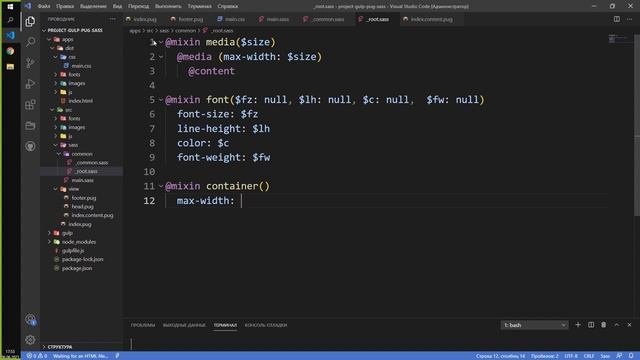Screen dimensions: 640x360
Task: Click the feedback icon in status bar
Action: pyautogui.click(x=619, y=356)
